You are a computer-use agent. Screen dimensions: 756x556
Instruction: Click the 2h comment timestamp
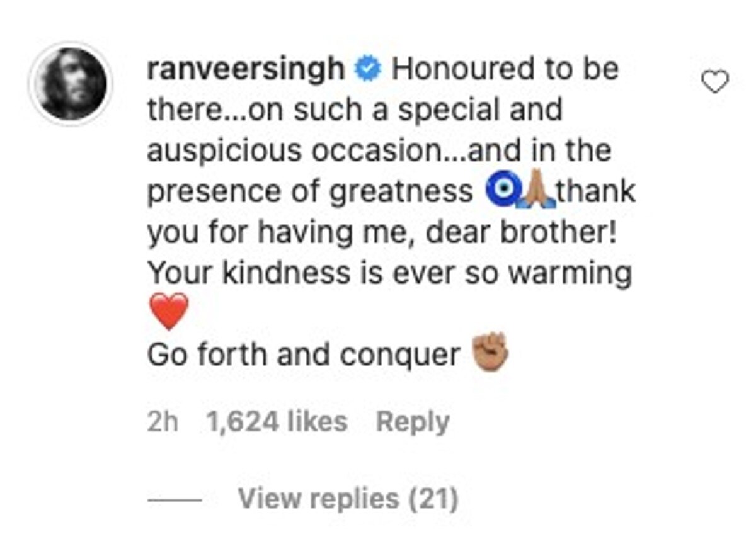pyautogui.click(x=163, y=422)
